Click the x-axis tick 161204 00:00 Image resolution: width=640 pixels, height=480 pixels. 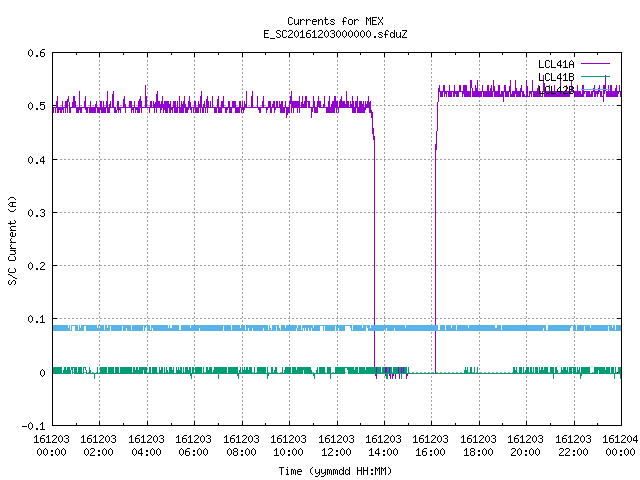pos(620,445)
